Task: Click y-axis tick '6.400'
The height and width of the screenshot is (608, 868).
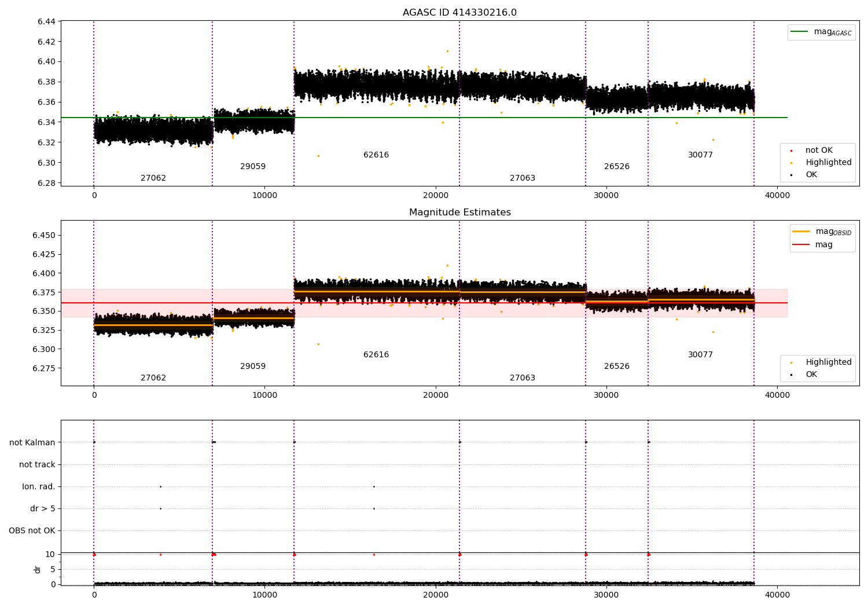Action: [x=44, y=274]
